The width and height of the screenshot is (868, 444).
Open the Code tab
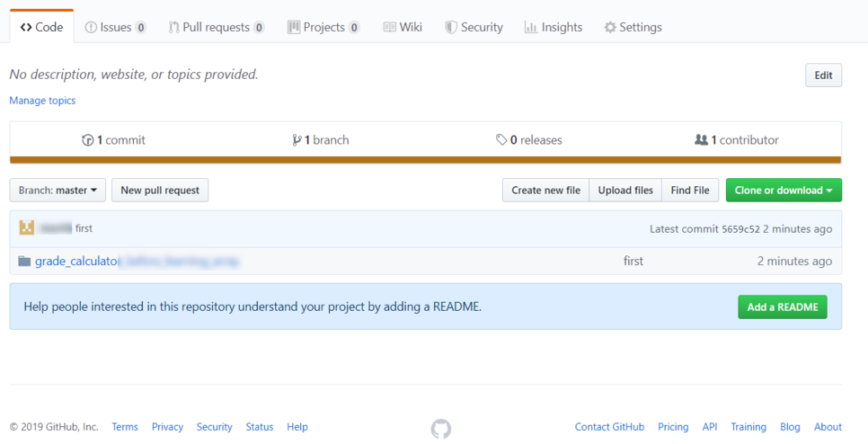point(41,27)
